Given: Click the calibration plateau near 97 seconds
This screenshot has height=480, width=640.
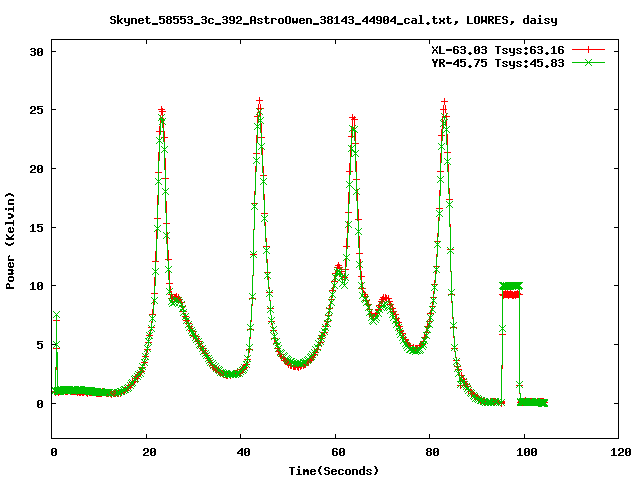Looking at the screenshot, I should pyautogui.click(x=511, y=290).
